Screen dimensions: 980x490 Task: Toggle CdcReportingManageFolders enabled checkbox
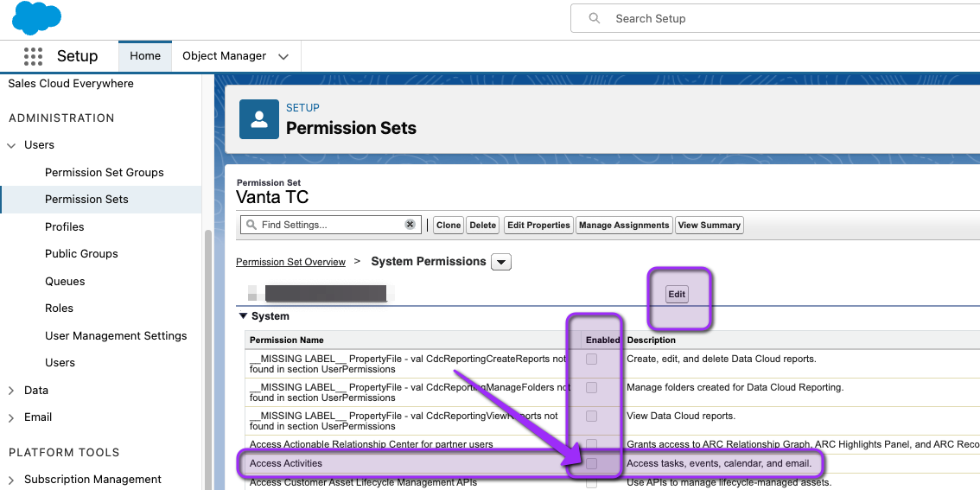click(591, 387)
